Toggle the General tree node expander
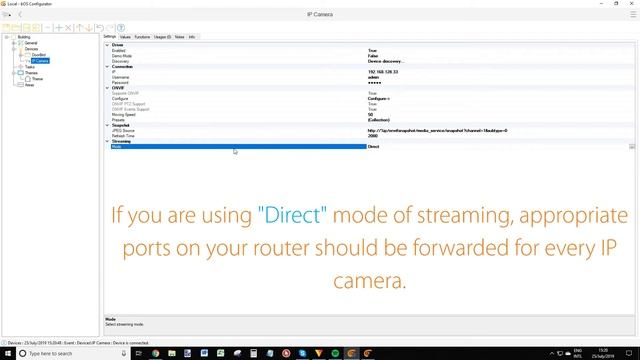Viewport: 640px width, 360px height. tap(14, 43)
